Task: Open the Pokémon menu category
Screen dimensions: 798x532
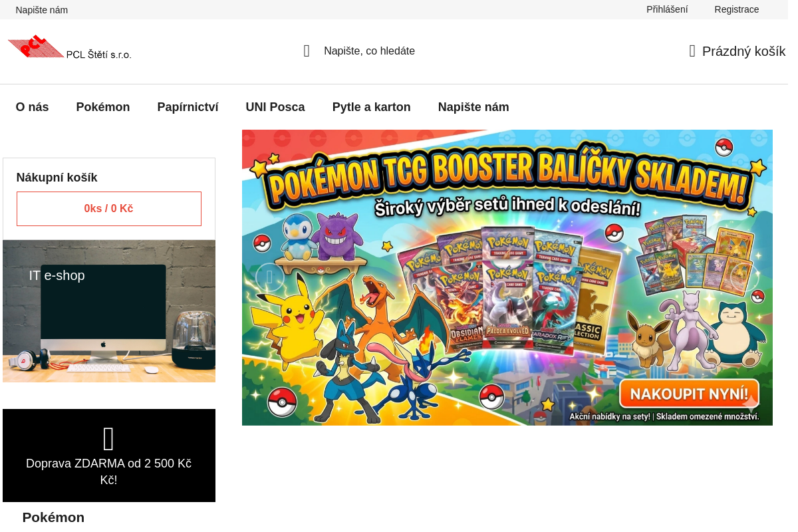Action: (103, 107)
